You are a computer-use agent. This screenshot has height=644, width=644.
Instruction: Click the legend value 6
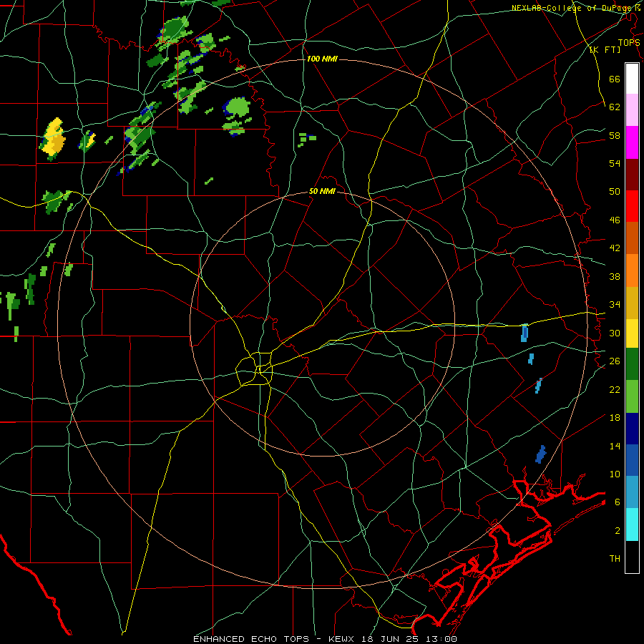pos(618,502)
